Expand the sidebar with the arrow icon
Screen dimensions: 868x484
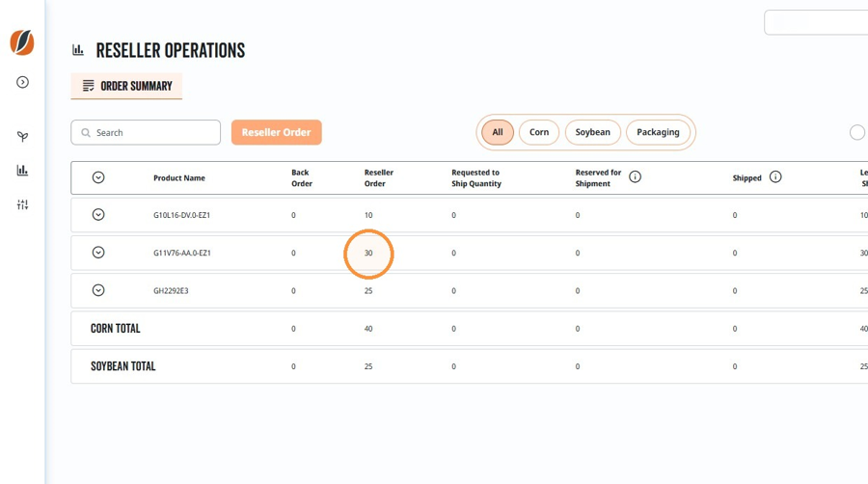coord(23,82)
